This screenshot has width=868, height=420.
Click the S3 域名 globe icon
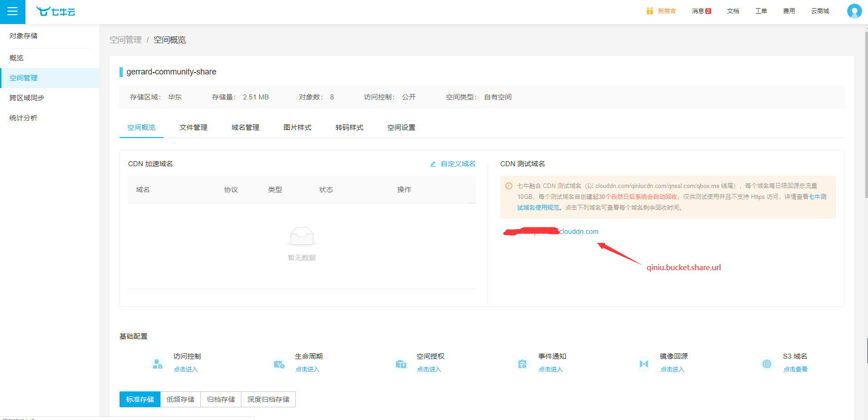pyautogui.click(x=767, y=364)
